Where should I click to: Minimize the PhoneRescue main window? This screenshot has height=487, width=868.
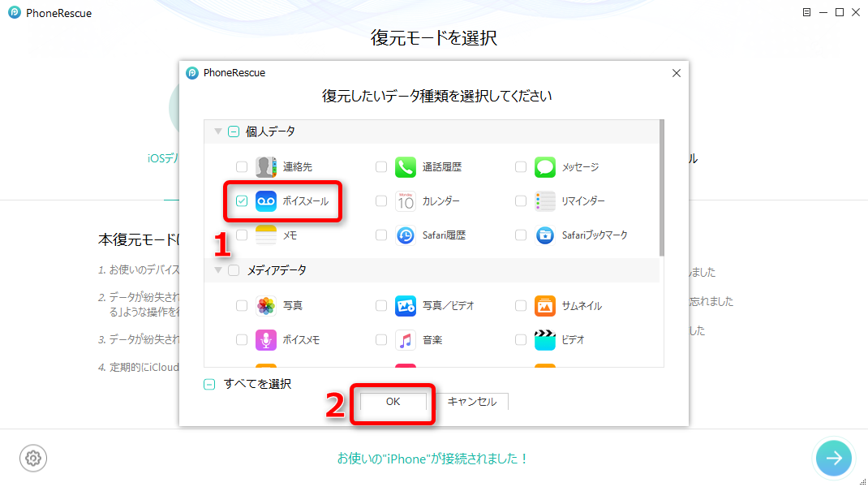[x=823, y=12]
